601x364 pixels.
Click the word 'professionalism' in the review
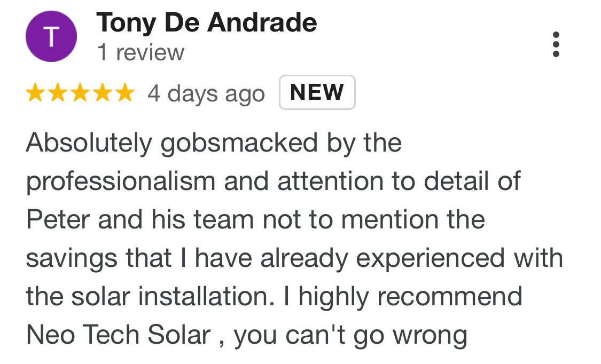121,182
